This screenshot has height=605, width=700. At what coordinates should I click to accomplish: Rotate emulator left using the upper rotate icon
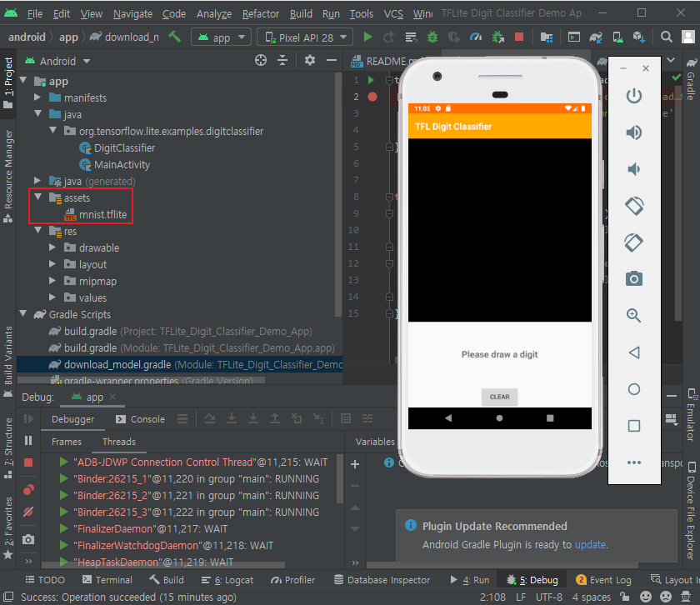[x=634, y=206]
